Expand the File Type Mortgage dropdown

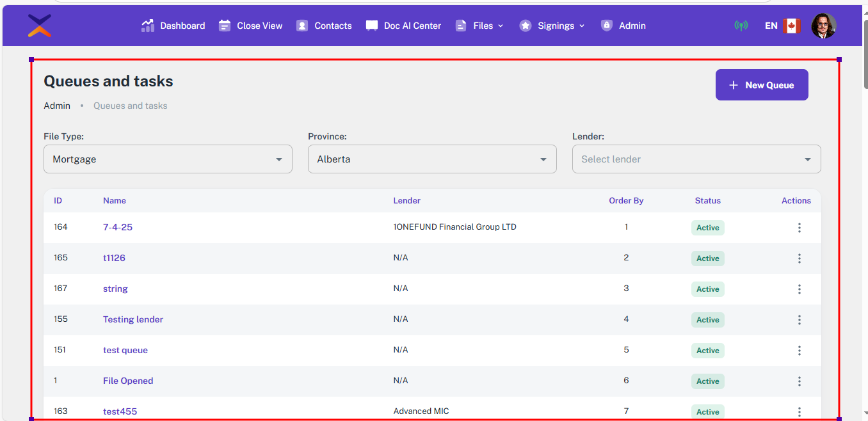(168, 159)
